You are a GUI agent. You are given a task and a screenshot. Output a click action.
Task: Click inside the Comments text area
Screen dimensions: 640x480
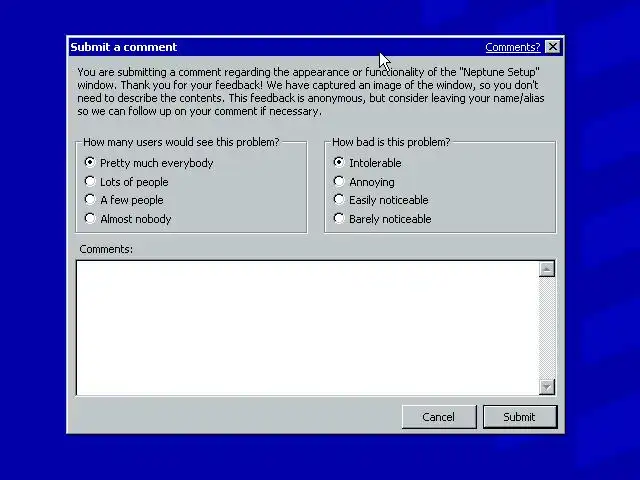(307, 328)
